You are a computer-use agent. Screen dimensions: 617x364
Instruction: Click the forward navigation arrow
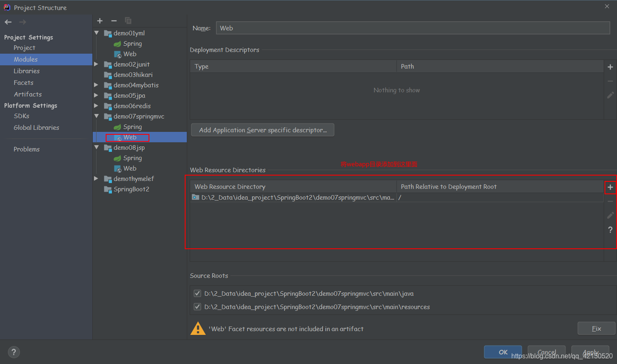tap(23, 22)
